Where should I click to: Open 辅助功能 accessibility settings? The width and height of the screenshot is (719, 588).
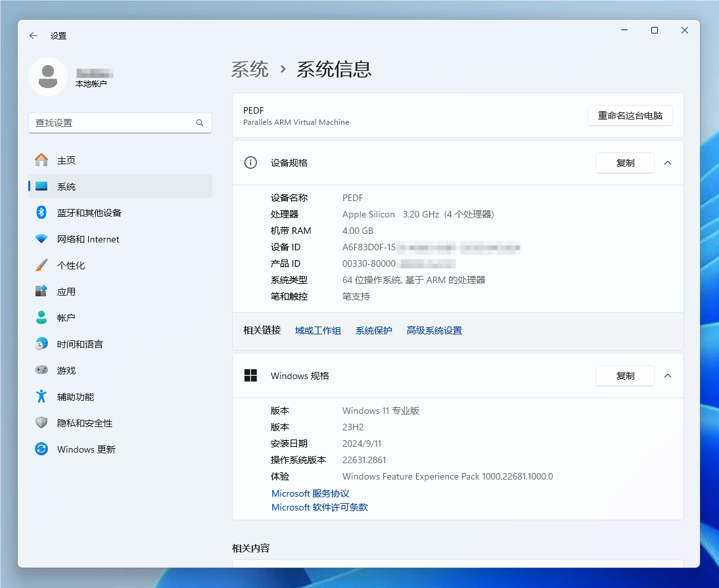point(75,397)
